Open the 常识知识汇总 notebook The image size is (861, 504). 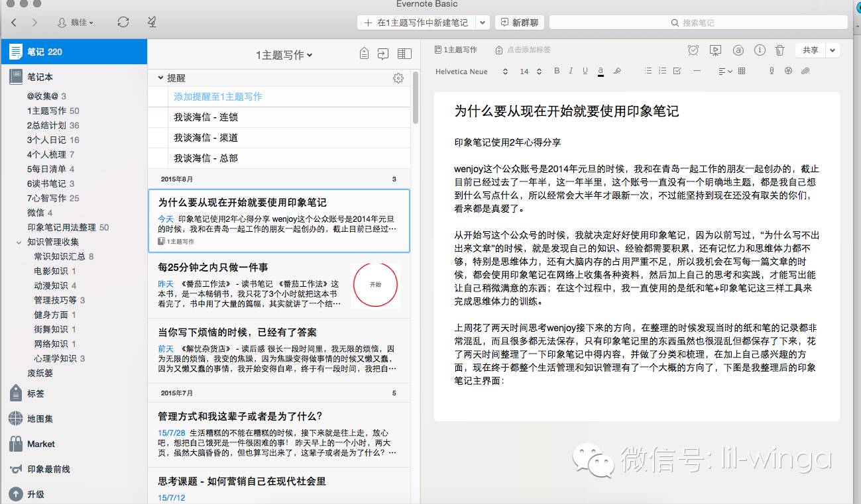[x=64, y=256]
